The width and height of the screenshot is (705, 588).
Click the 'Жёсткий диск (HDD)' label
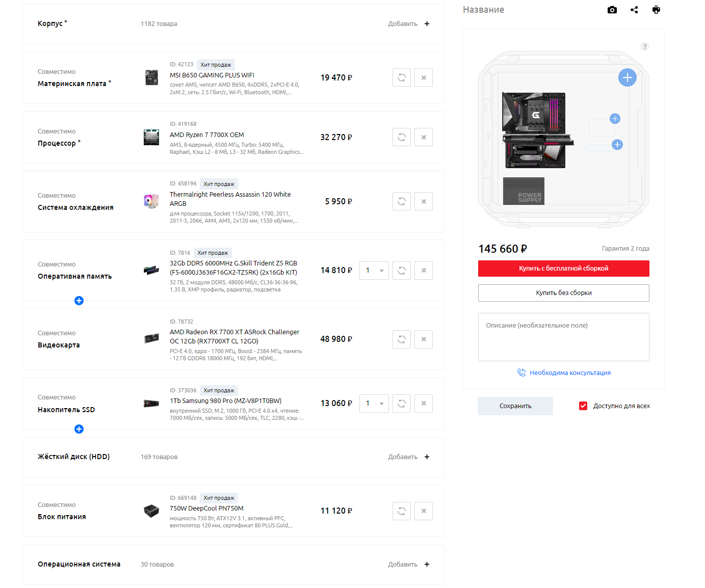[74, 457]
